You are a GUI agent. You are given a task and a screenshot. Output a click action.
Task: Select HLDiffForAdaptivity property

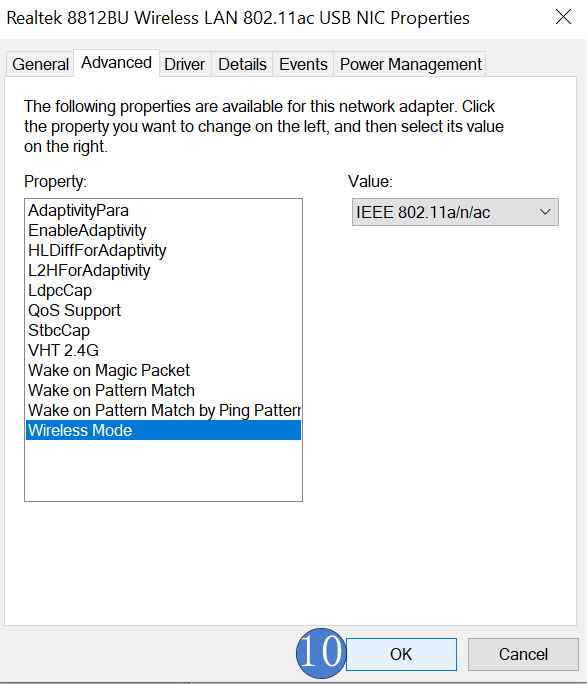(163, 250)
